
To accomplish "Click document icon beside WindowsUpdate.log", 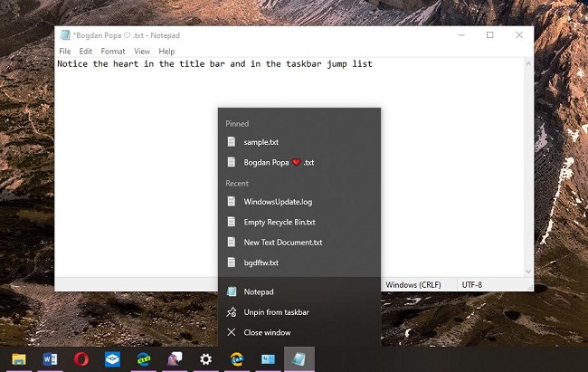I will 232,201.
